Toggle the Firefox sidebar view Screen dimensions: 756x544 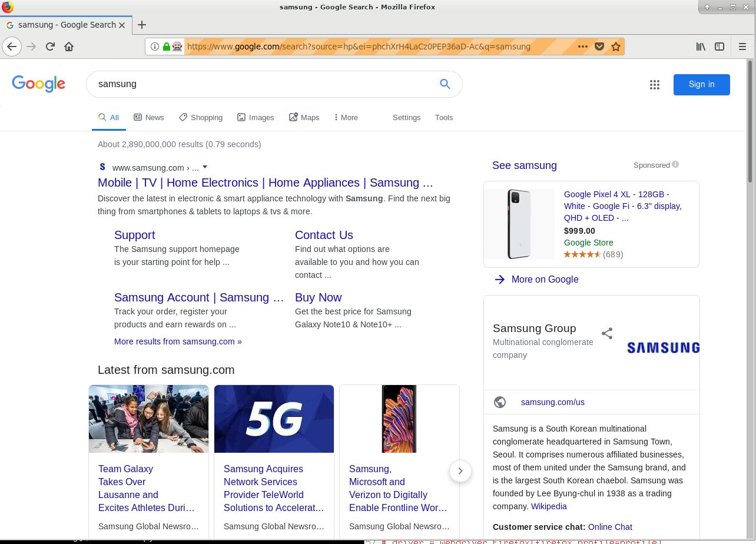point(719,47)
